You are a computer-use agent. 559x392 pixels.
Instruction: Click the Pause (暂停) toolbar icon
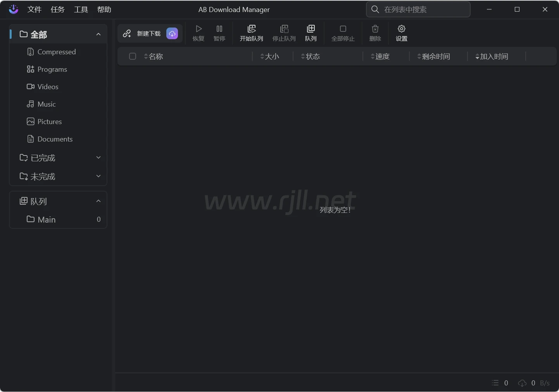pyautogui.click(x=219, y=29)
